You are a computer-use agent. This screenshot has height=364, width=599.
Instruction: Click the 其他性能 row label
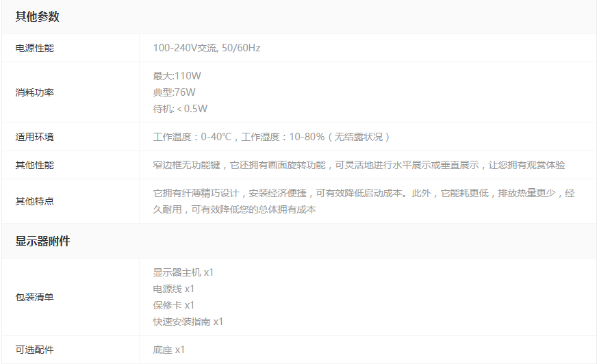pos(35,165)
